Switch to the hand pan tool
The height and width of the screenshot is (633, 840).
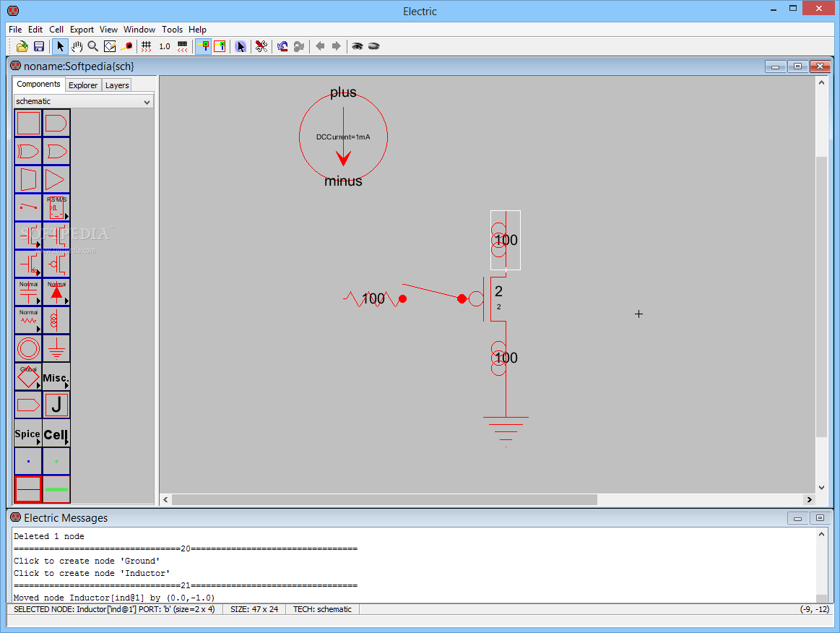pos(77,47)
